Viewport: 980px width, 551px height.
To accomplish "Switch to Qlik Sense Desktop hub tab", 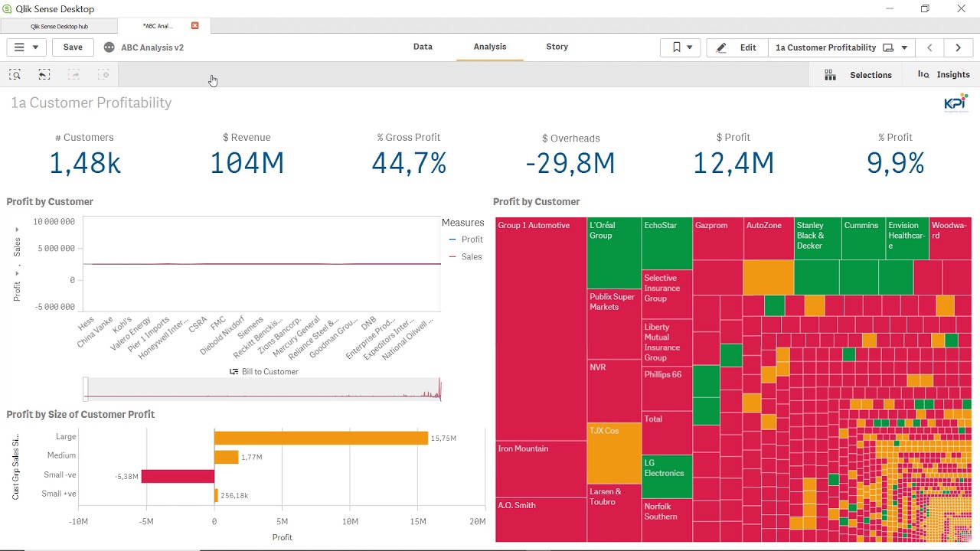I will coord(59,26).
